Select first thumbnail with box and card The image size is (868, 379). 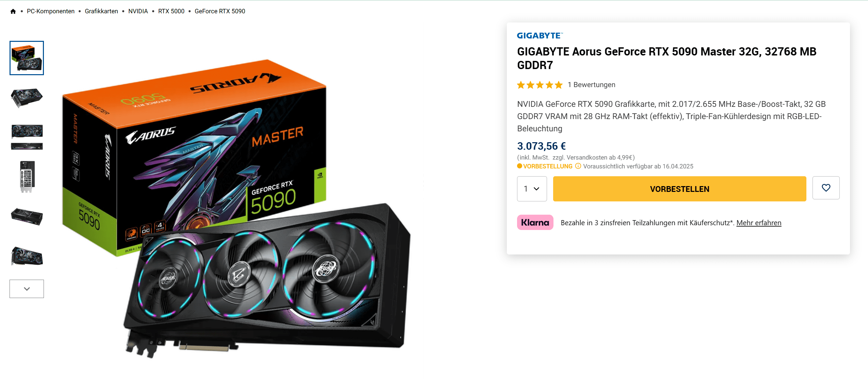(27, 58)
